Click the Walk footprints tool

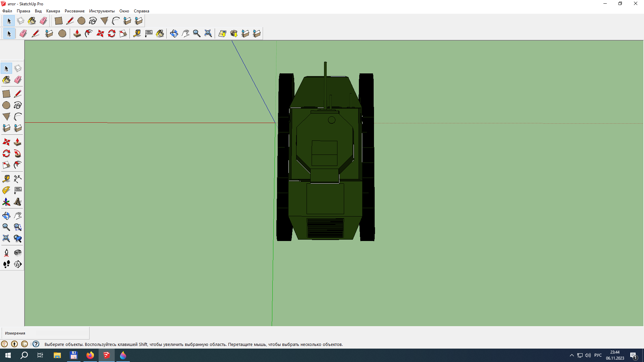(x=6, y=264)
